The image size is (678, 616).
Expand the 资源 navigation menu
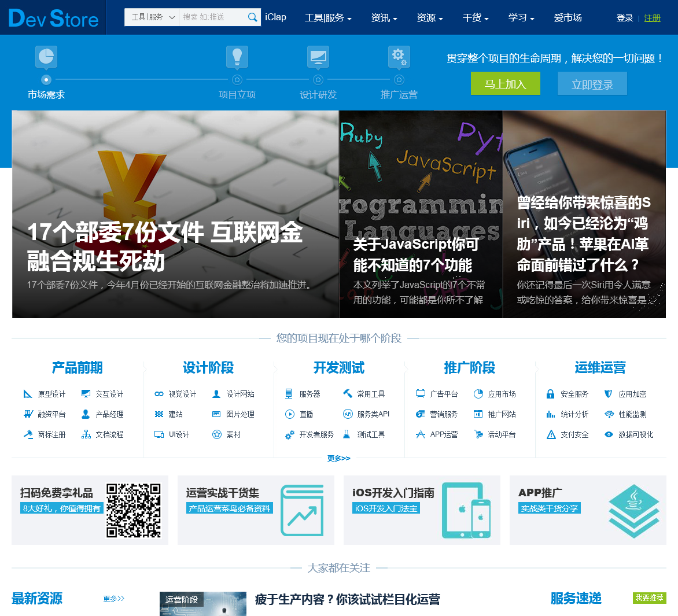click(x=430, y=18)
